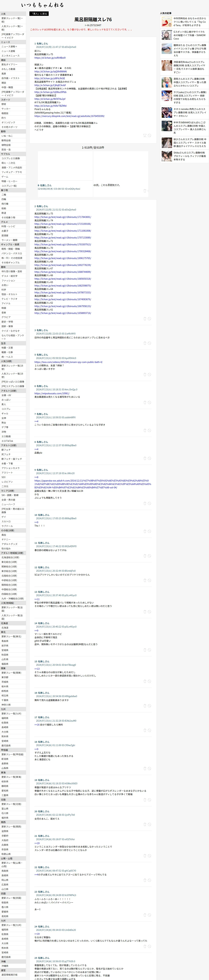This screenshot has height=980, width=209.
Task: Click the block icon on post 10
Action: coord(149,531)
